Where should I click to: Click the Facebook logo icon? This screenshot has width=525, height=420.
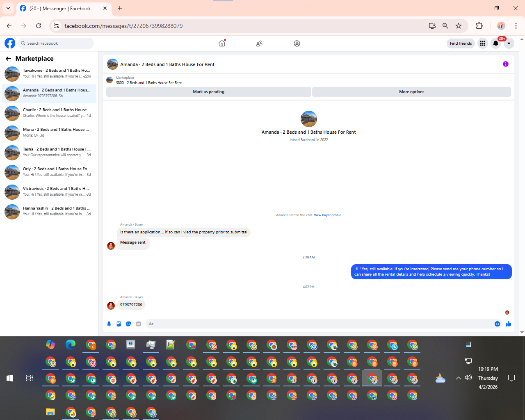click(x=10, y=43)
